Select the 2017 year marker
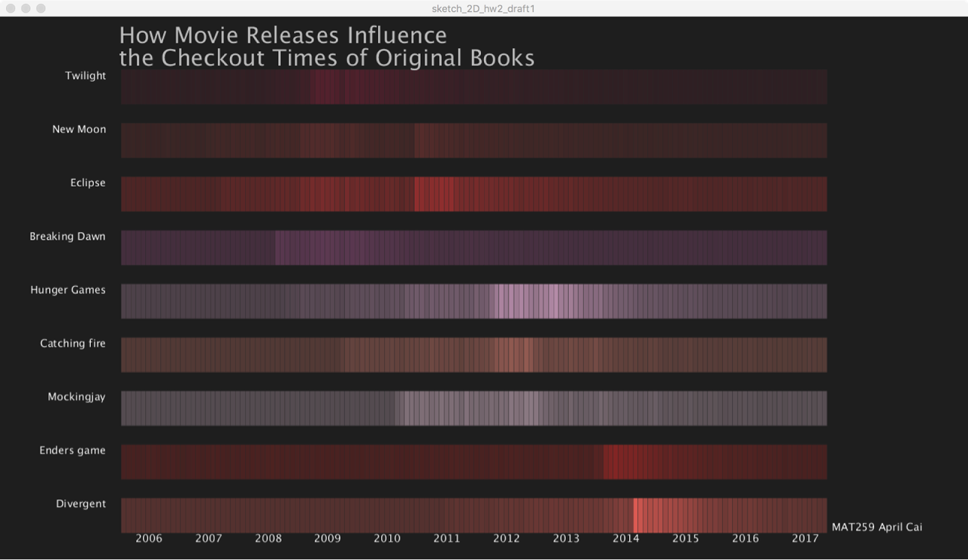The width and height of the screenshot is (968, 560). (805, 539)
